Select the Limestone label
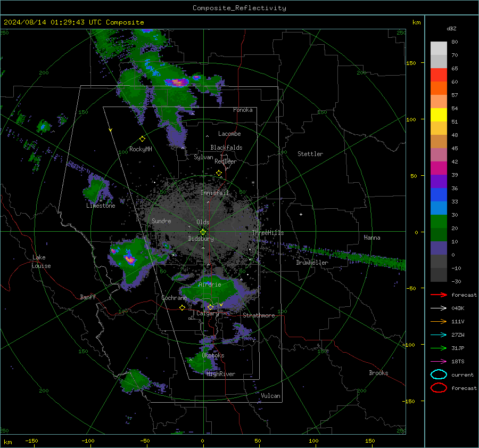 pos(101,206)
